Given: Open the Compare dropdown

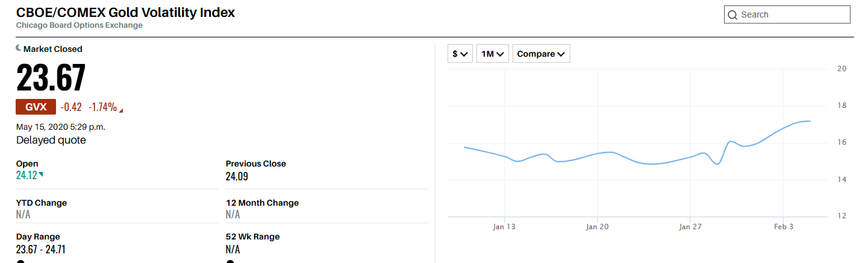Looking at the screenshot, I should [541, 54].
